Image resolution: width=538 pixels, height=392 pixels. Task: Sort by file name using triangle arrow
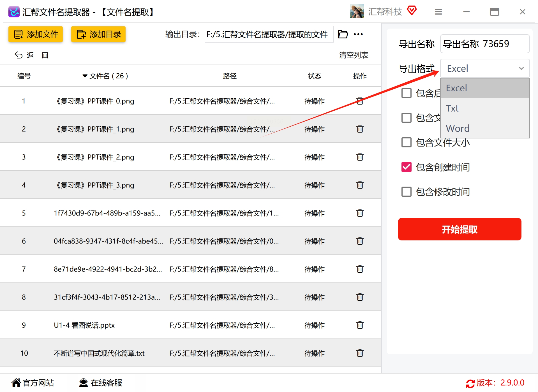[x=85, y=76]
